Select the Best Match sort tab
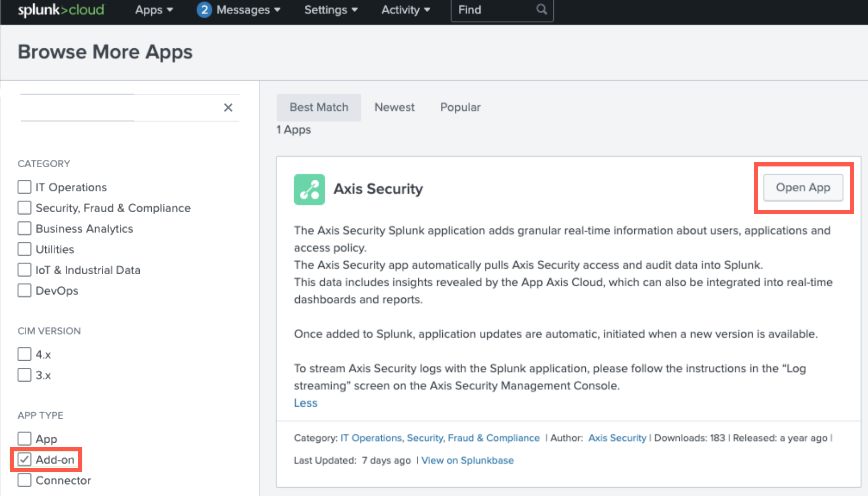 (319, 107)
